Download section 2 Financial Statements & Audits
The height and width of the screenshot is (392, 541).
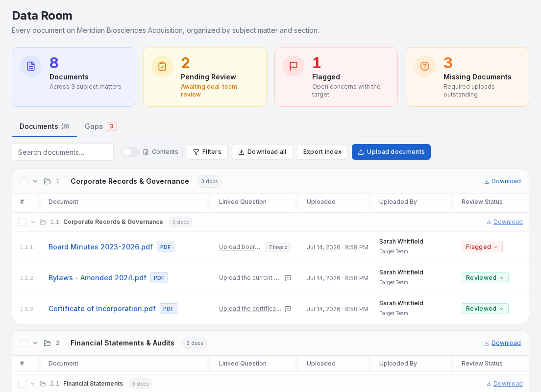click(x=502, y=343)
